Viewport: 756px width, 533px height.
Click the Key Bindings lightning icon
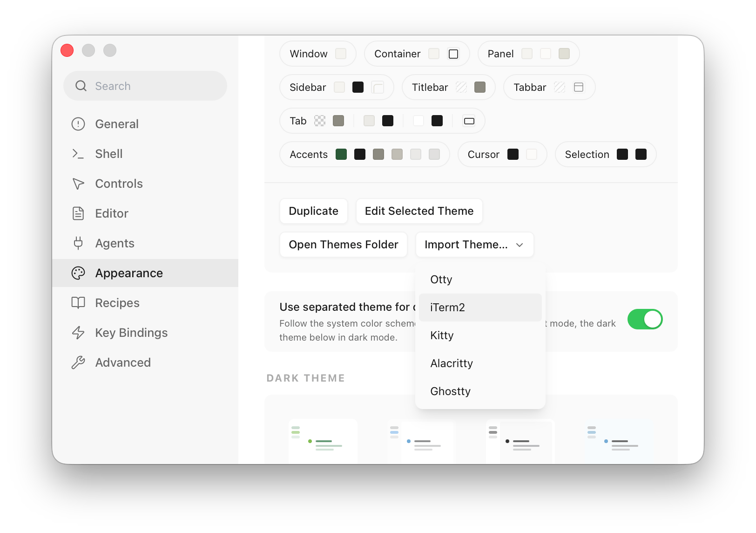[78, 333]
